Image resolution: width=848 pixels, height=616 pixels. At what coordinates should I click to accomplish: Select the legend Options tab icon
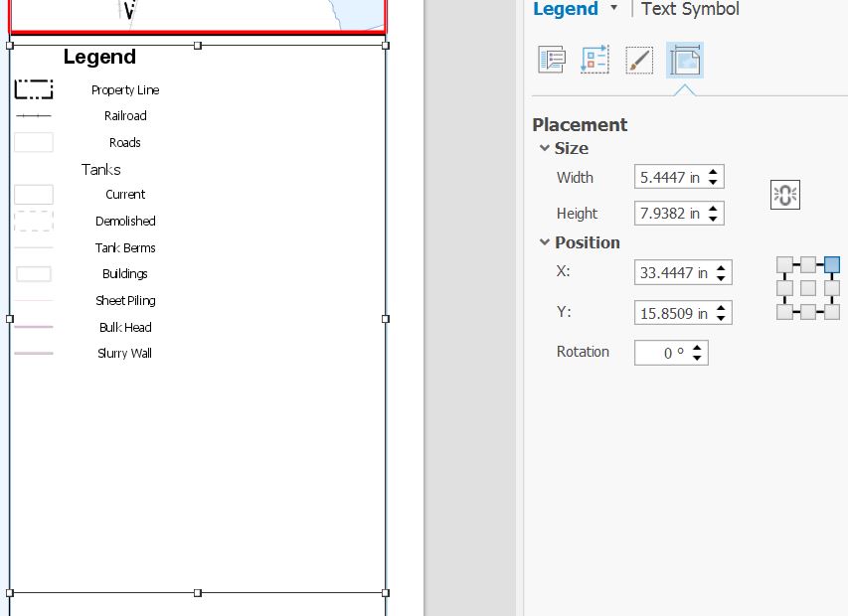click(551, 59)
